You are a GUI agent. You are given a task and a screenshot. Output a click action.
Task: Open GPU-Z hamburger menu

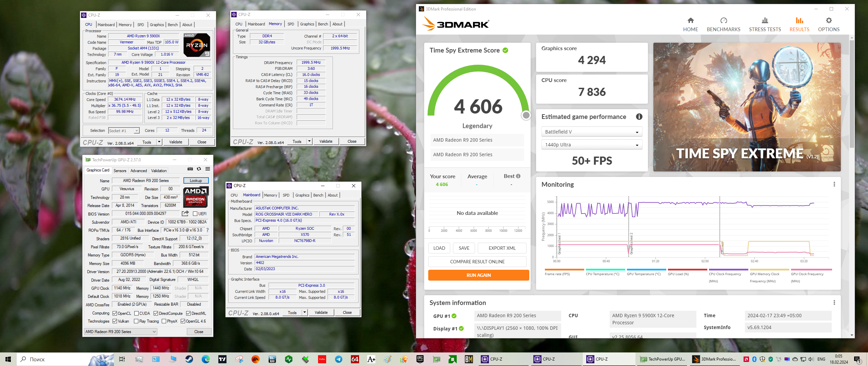tap(208, 169)
